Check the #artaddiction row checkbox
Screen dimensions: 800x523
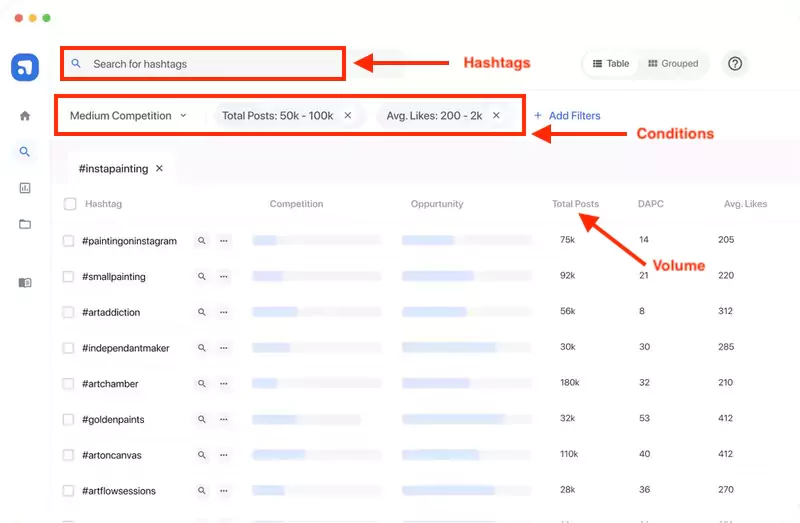(x=68, y=312)
